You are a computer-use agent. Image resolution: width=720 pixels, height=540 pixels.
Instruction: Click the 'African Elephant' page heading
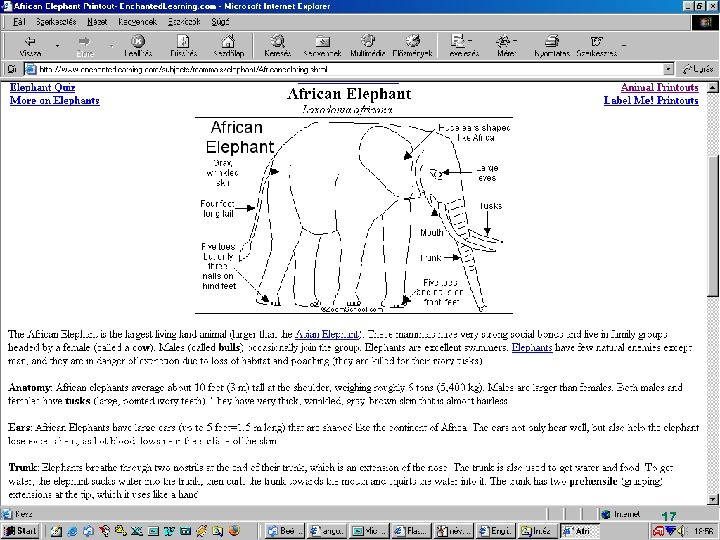click(x=349, y=94)
